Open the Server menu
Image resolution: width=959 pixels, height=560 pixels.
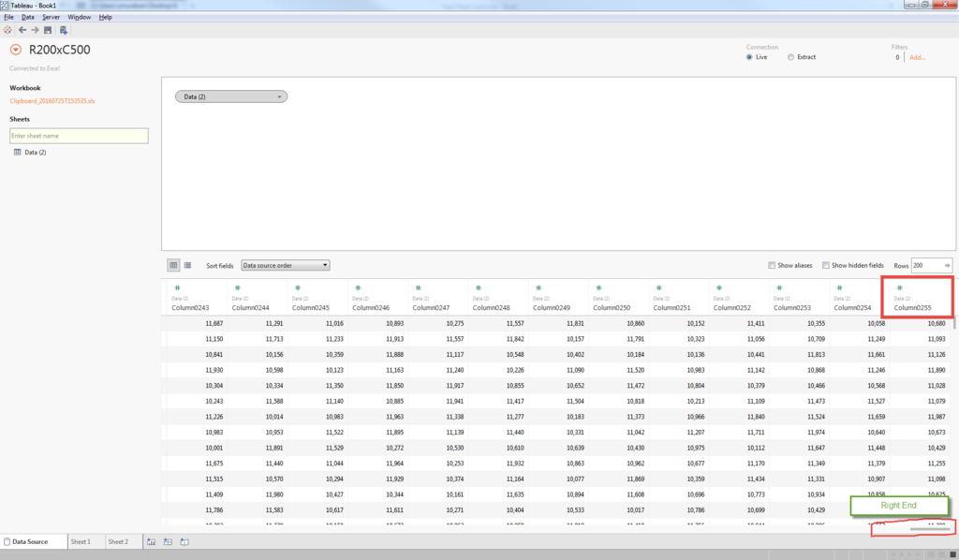point(52,17)
